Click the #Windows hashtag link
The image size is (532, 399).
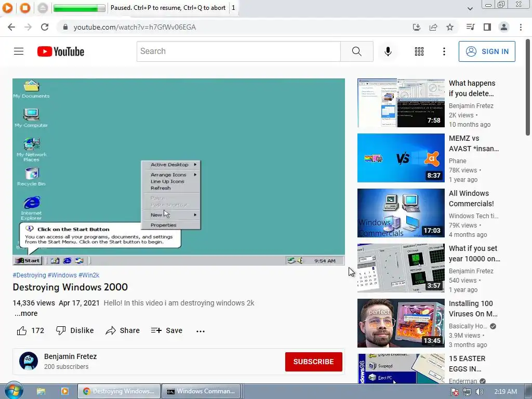tap(62, 275)
